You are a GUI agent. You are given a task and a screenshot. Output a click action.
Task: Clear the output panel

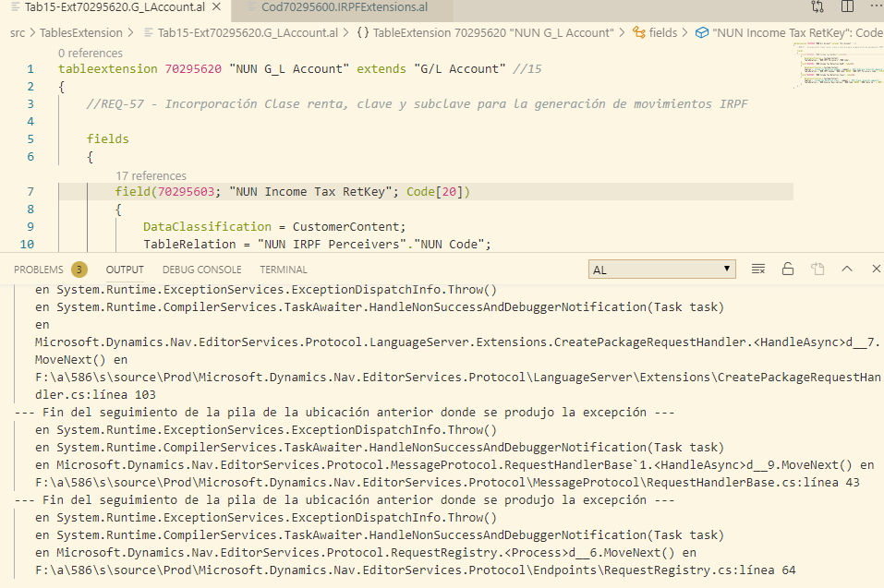pyautogui.click(x=758, y=270)
